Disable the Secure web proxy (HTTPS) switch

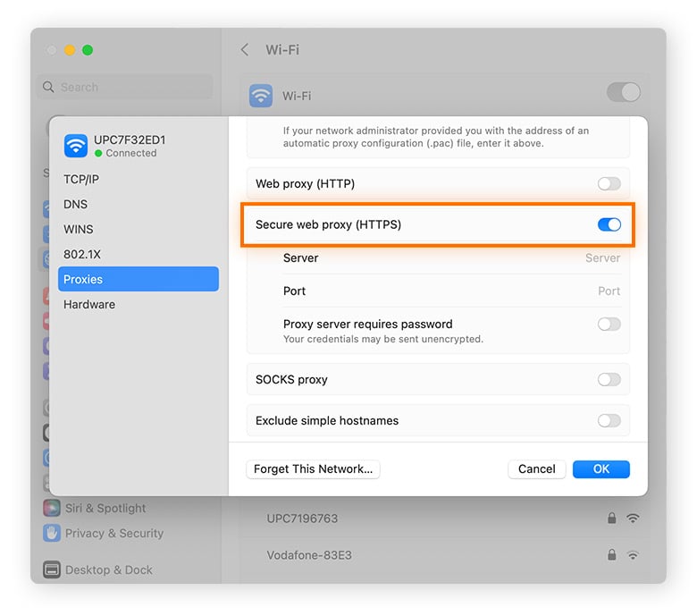609,224
